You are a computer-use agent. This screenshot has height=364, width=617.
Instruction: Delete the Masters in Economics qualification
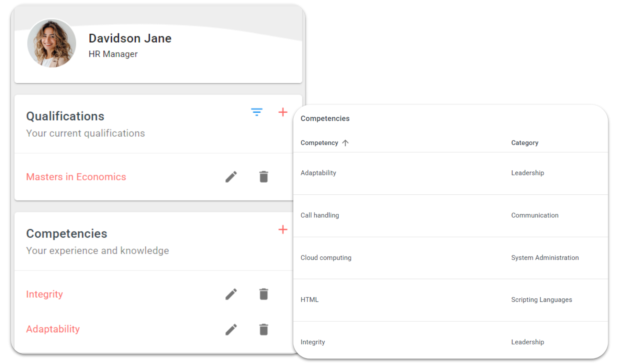coord(263,177)
